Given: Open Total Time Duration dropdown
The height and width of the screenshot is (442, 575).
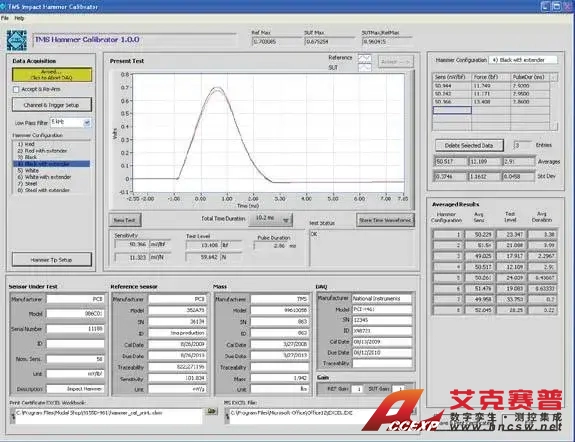Looking at the screenshot, I should (x=270, y=219).
